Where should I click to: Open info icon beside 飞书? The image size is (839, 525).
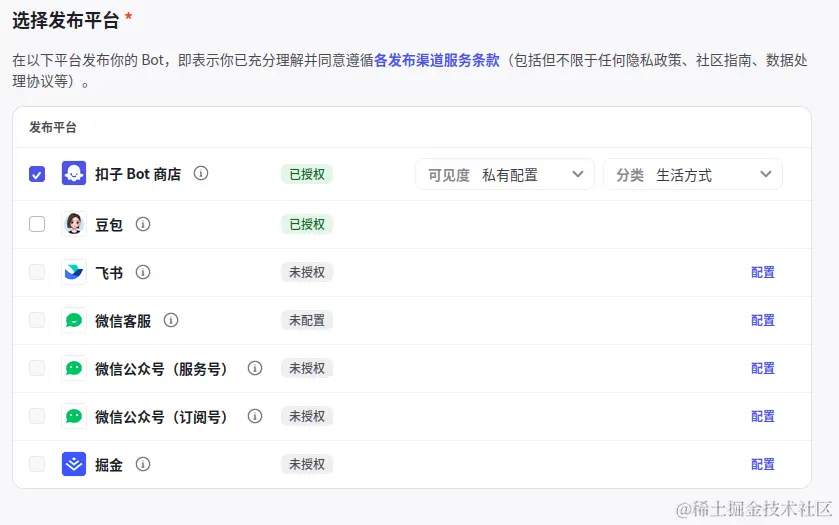143,272
